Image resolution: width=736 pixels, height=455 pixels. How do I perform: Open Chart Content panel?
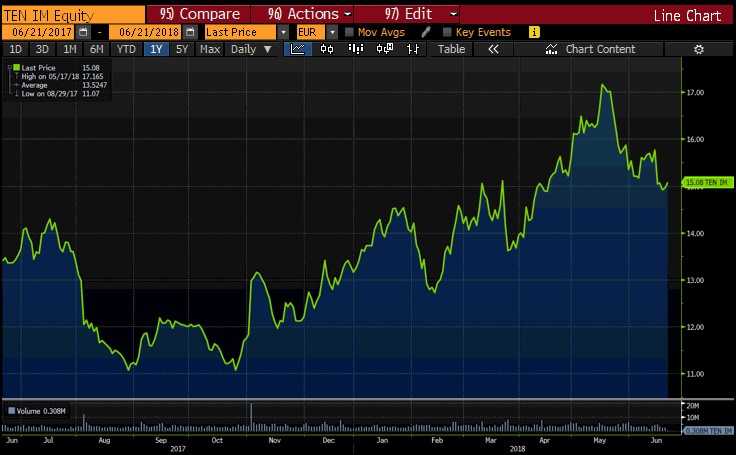point(590,49)
